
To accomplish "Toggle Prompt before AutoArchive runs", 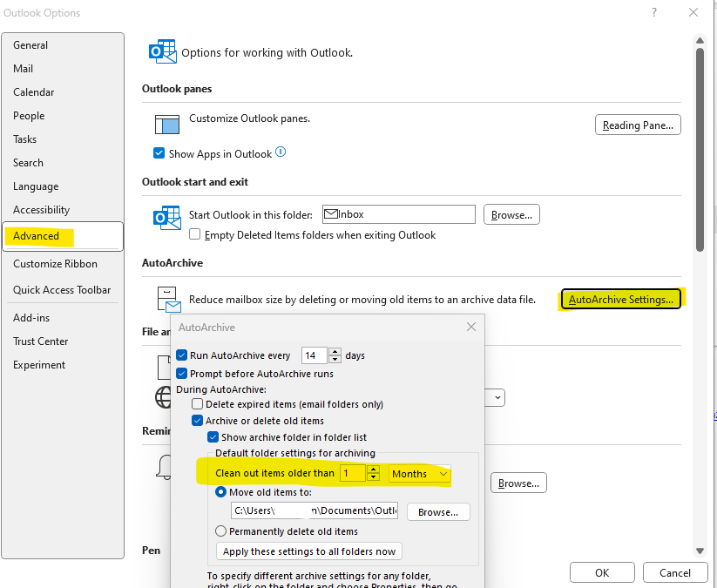I will coord(181,374).
